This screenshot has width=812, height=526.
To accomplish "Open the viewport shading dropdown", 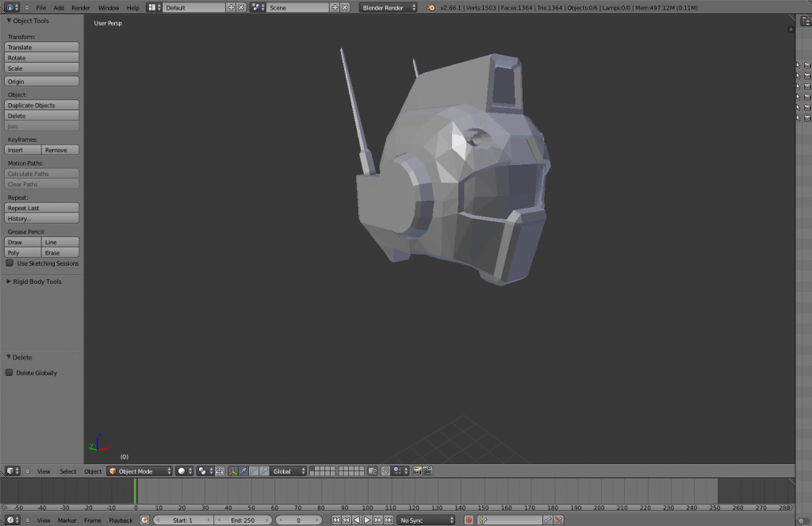I will pyautogui.click(x=184, y=471).
